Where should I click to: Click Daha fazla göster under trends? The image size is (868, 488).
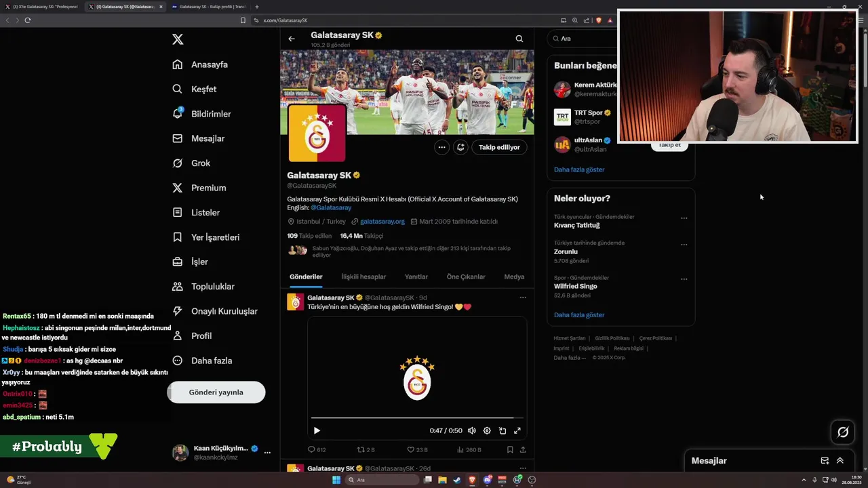[579, 314]
